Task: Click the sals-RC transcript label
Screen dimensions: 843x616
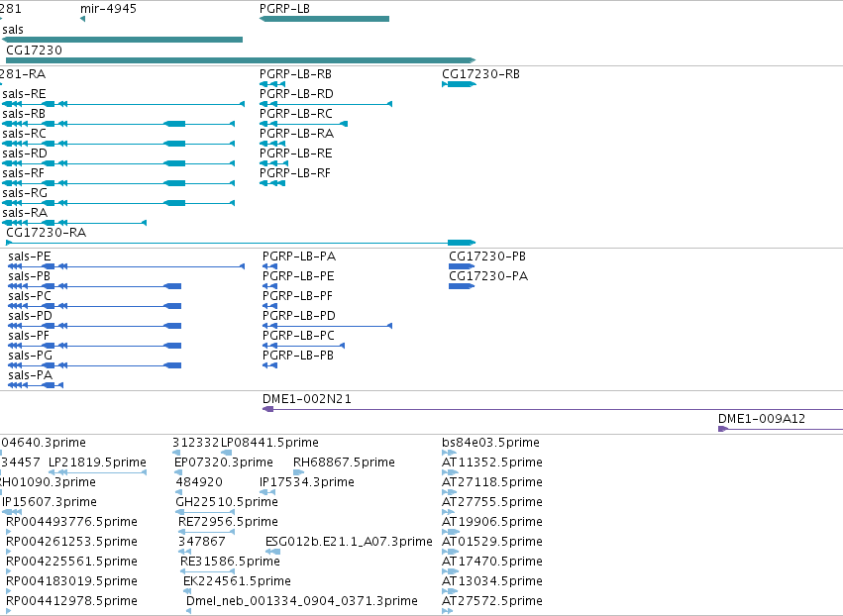Action: pos(24,134)
